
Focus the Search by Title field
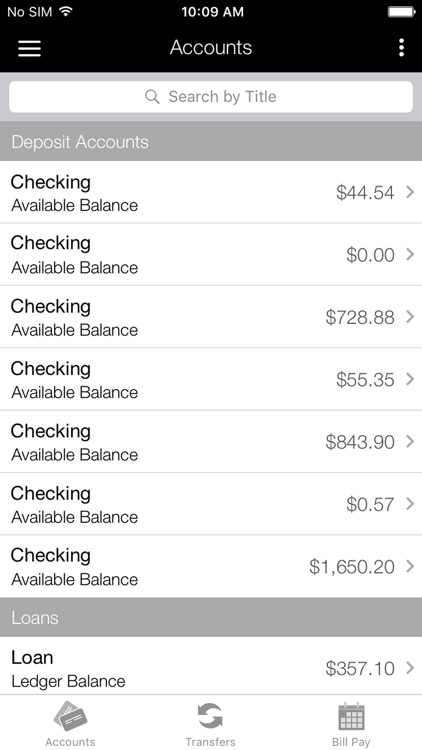pos(211,97)
